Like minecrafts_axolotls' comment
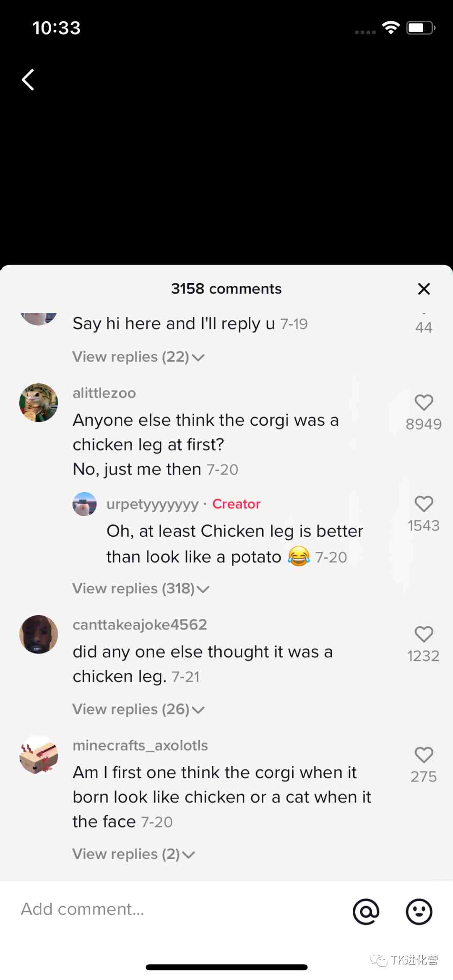Screen dimensions: 453x980 tap(424, 755)
